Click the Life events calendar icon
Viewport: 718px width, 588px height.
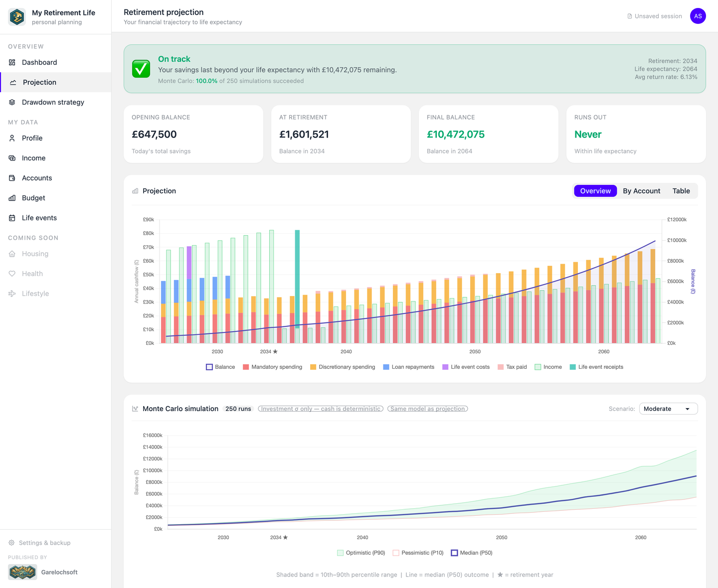pos(12,218)
